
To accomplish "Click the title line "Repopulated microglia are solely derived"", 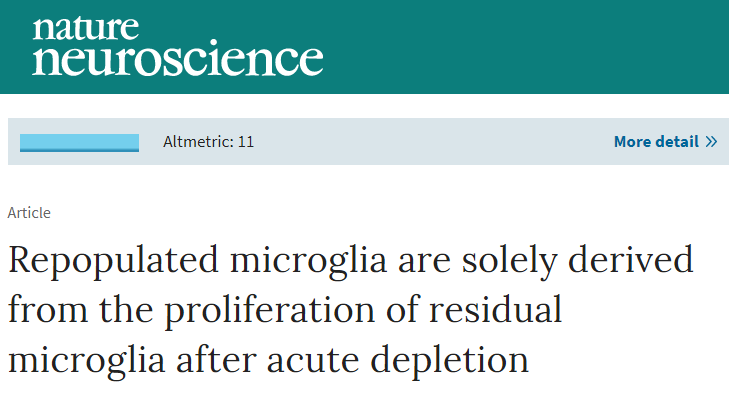I will point(351,261).
